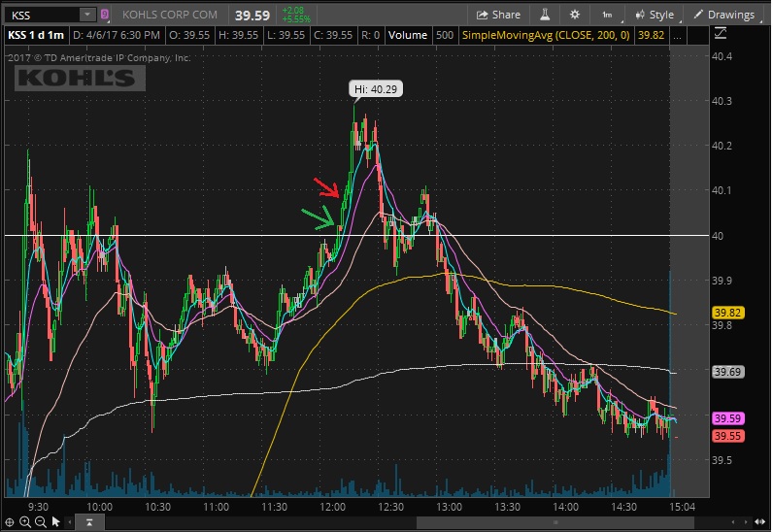Open chart settings gear icon
773x532 pixels.
[575, 15]
